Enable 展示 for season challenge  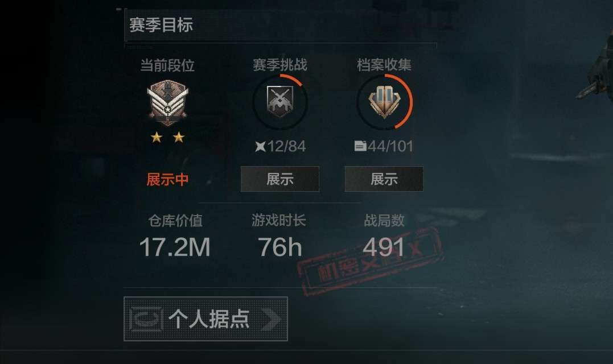(x=280, y=179)
